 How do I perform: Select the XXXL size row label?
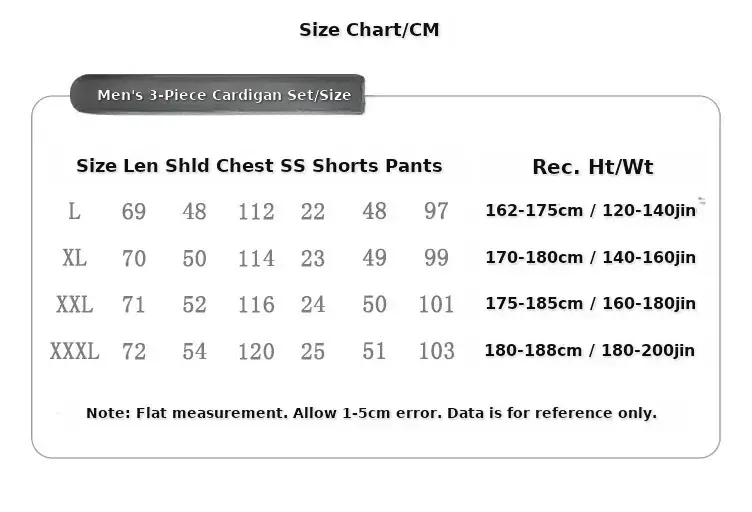[74, 351]
